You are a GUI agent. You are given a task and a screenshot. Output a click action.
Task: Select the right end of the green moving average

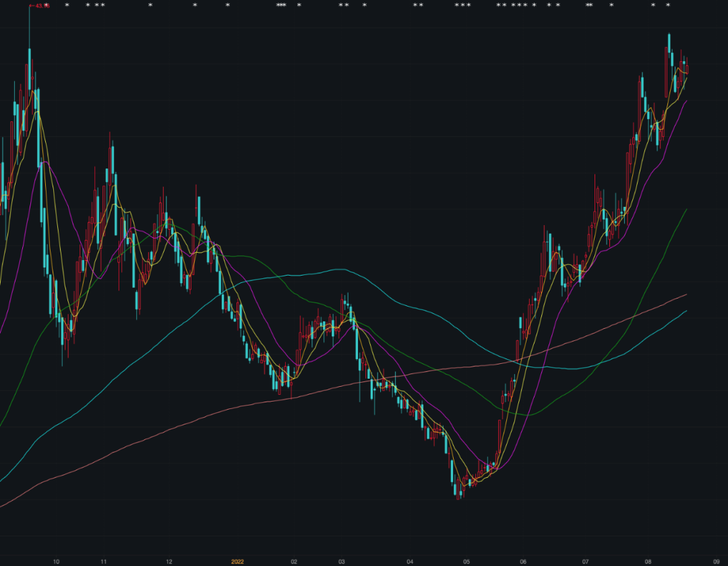pos(686,210)
